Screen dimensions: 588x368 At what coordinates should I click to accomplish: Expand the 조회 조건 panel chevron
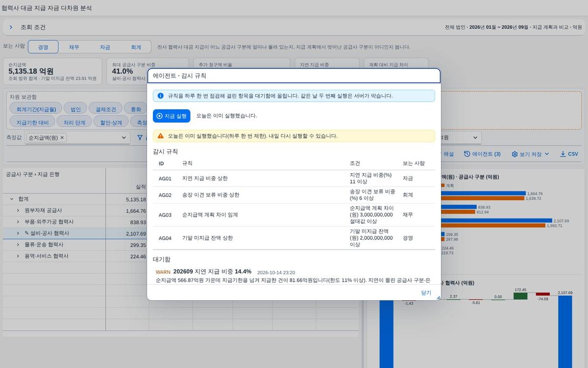click(11, 27)
